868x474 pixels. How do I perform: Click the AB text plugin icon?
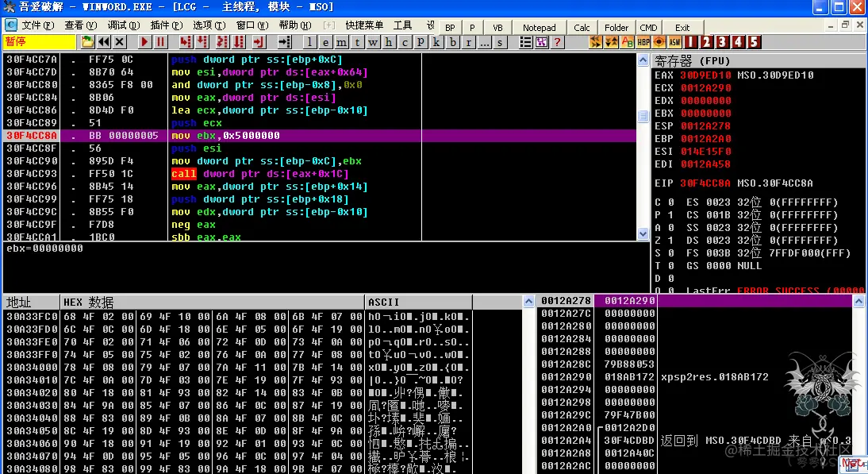coord(627,42)
